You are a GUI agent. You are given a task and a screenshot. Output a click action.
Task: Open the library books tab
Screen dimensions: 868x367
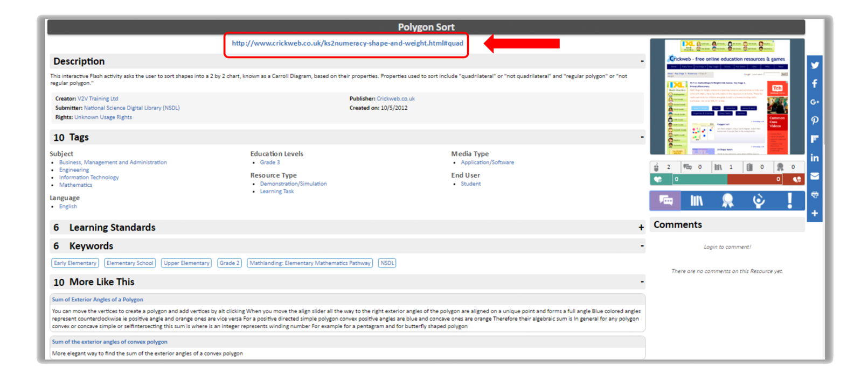point(697,201)
